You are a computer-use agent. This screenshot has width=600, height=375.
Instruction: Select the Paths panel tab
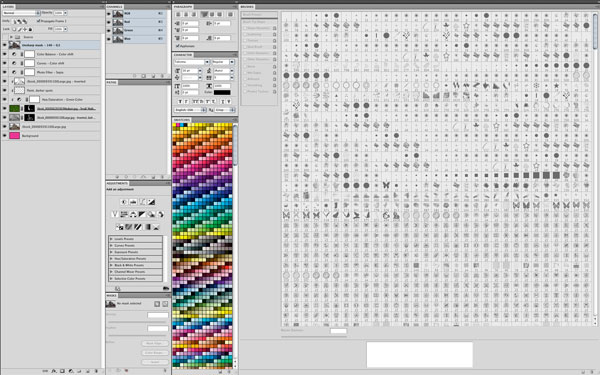(112, 82)
